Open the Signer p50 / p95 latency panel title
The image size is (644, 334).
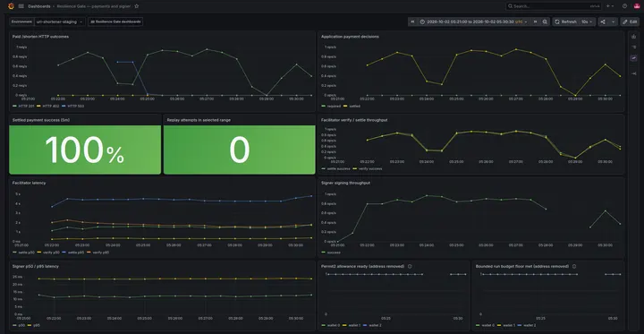(35, 267)
